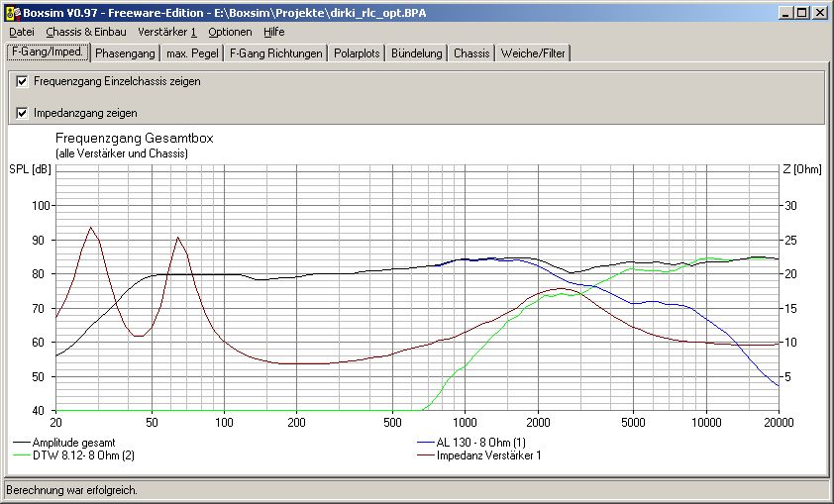This screenshot has width=834, height=504.
Task: Switch to the Phasengang tab
Action: [125, 53]
